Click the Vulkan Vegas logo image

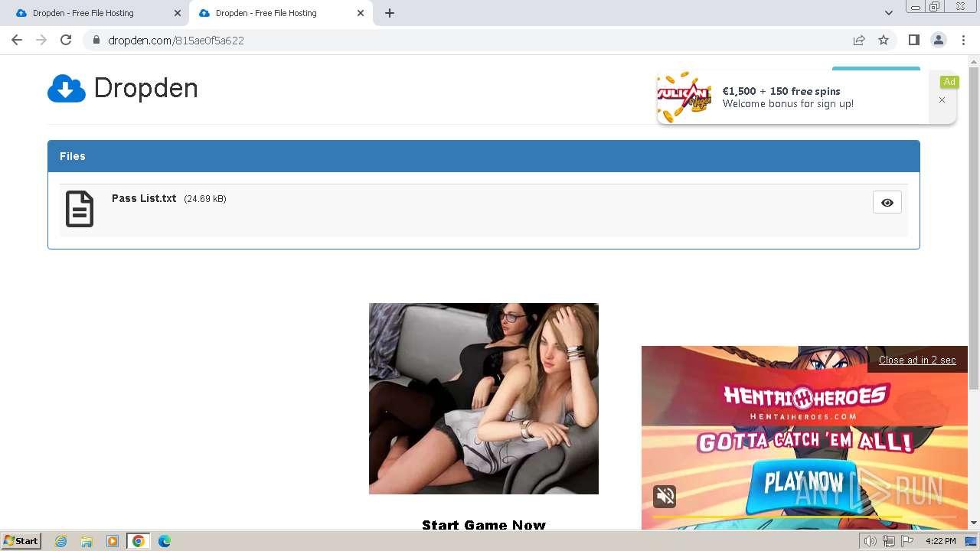coord(684,97)
